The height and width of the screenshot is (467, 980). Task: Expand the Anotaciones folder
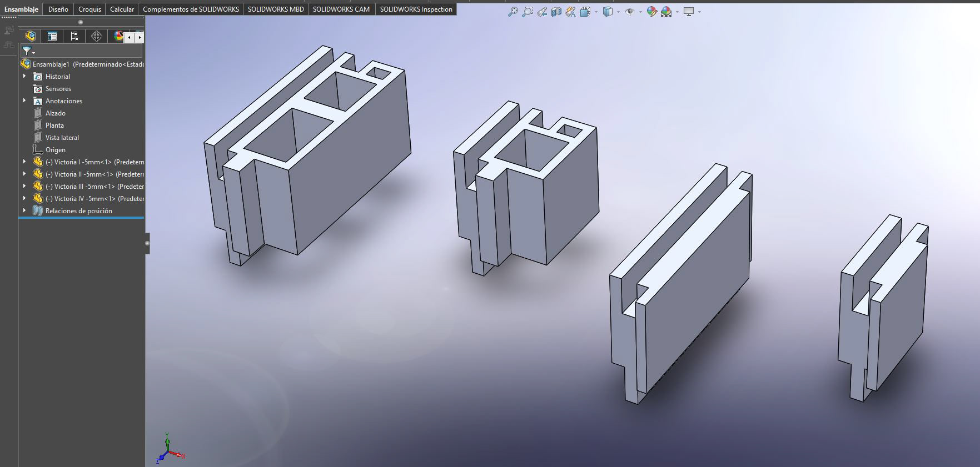(x=24, y=101)
